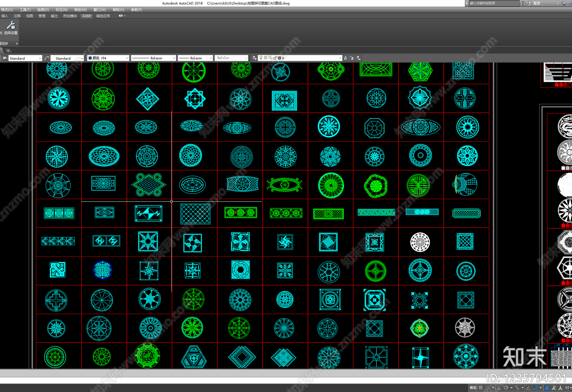Open the second Standard dimension style dropdown
This screenshot has width=572, height=392.
coord(67,58)
